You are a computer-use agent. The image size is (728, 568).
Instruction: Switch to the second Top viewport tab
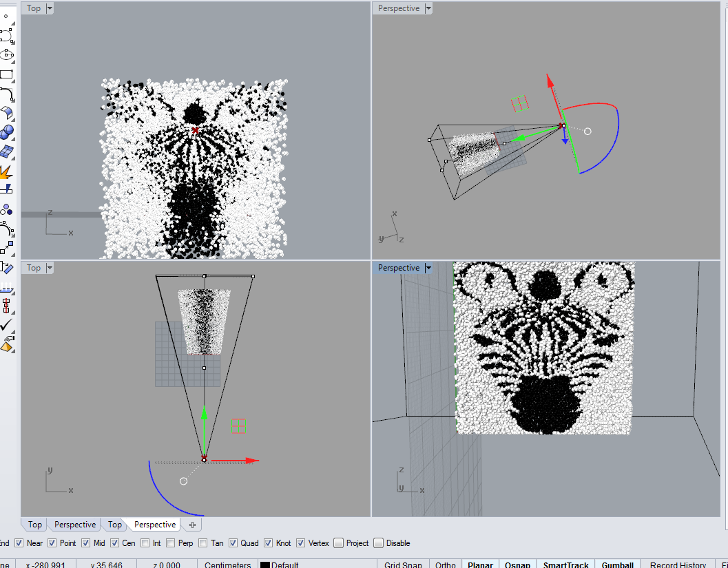pyautogui.click(x=115, y=525)
